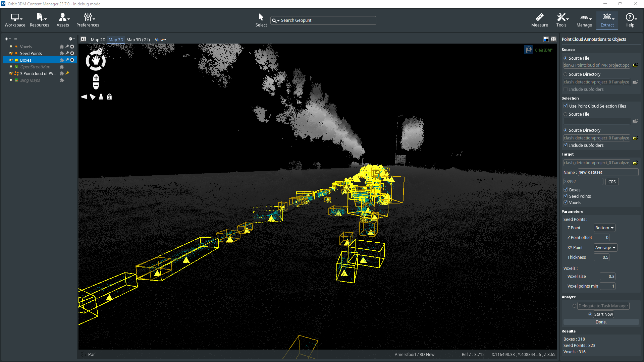This screenshot has width=644, height=362.
Task: Select the Bing Maps layer row
Action: pos(30,80)
